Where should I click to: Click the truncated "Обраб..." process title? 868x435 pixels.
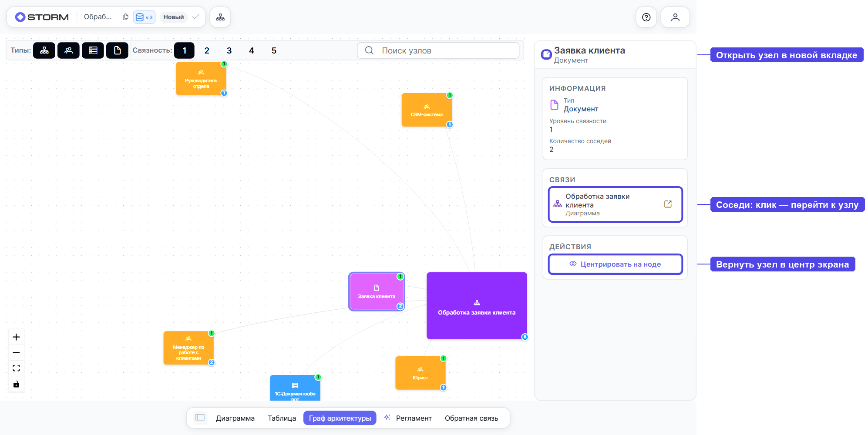click(98, 17)
